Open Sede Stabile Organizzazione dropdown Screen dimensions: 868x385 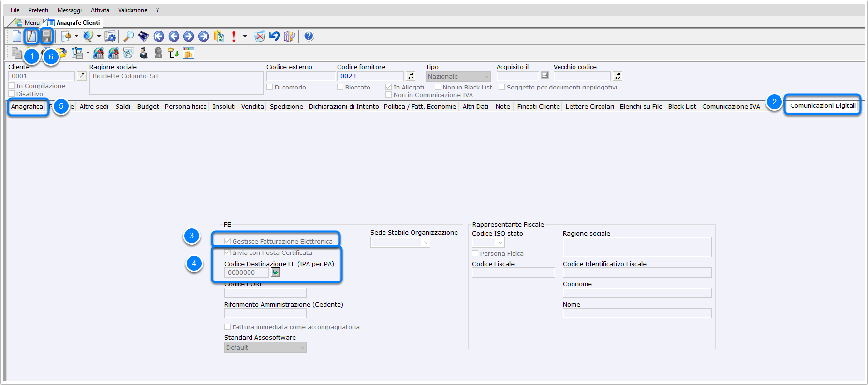tap(400, 242)
